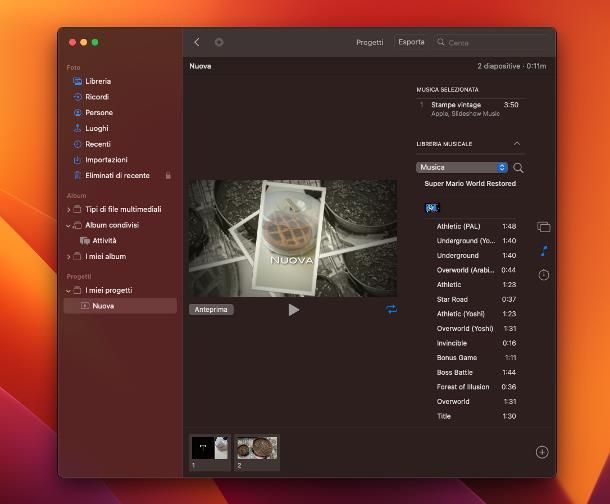610x504 pixels.
Task: Open Attività under shared albums
Action: click(x=98, y=241)
